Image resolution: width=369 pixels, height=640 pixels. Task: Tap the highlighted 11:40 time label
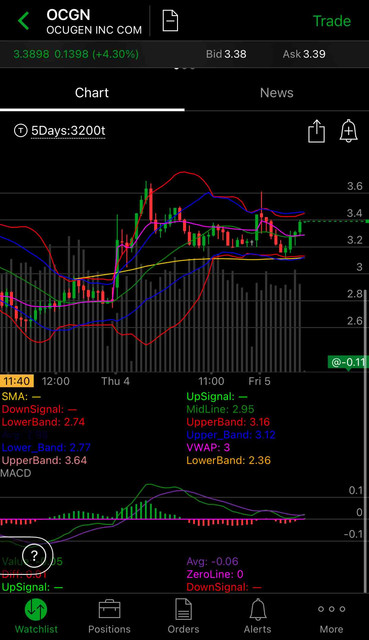coord(17,381)
